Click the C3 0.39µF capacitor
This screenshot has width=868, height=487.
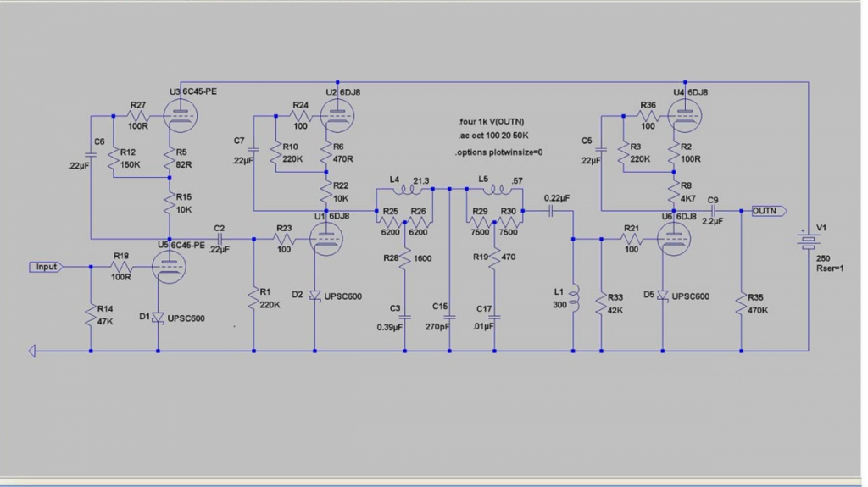tap(404, 318)
